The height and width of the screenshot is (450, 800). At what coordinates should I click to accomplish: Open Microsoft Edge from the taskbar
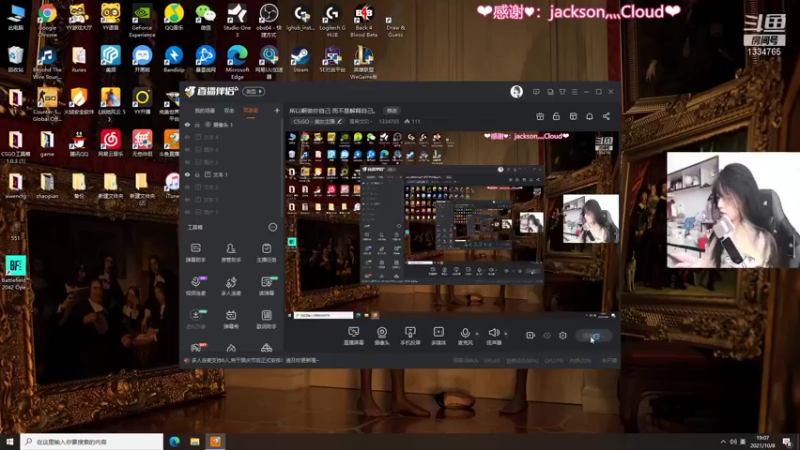(174, 442)
